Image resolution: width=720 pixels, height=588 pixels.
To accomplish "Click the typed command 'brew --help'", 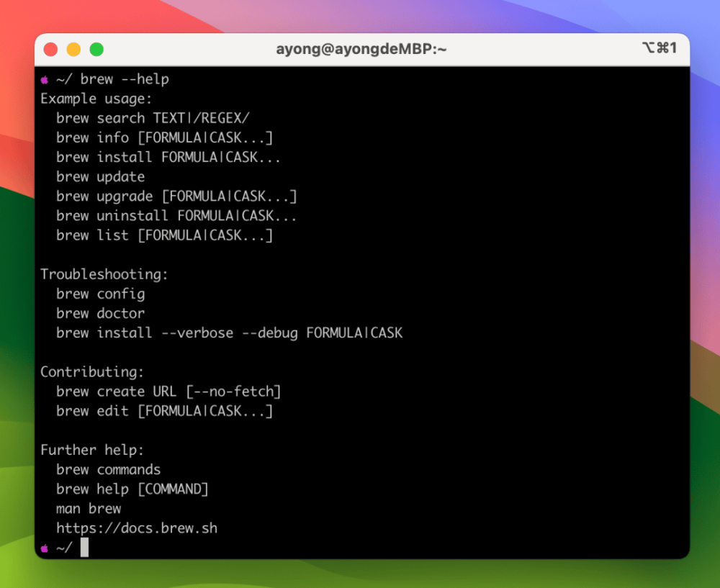I will (125, 79).
